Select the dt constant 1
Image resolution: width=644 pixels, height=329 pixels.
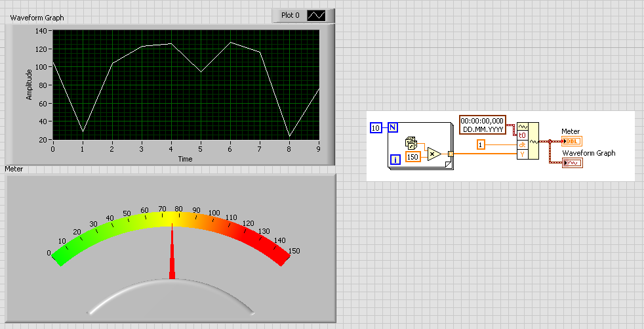[x=481, y=144]
